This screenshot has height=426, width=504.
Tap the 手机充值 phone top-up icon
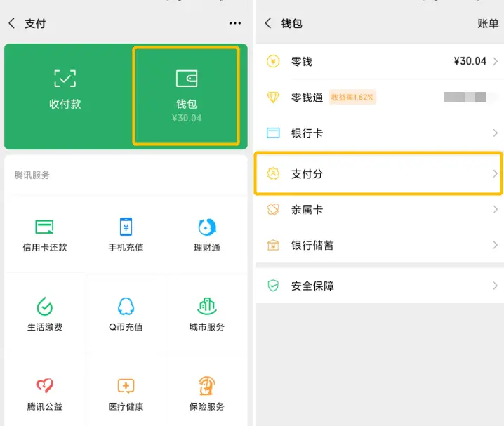pyautogui.click(x=126, y=227)
